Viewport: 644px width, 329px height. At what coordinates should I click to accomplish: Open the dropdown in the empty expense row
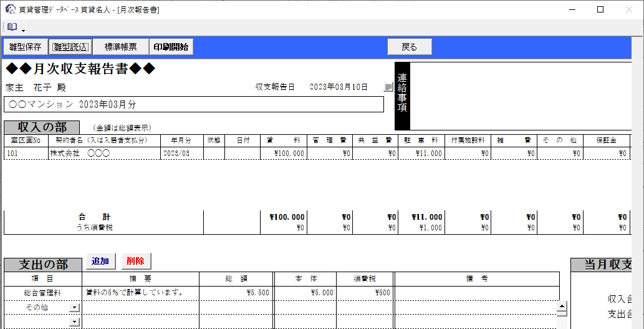75,322
